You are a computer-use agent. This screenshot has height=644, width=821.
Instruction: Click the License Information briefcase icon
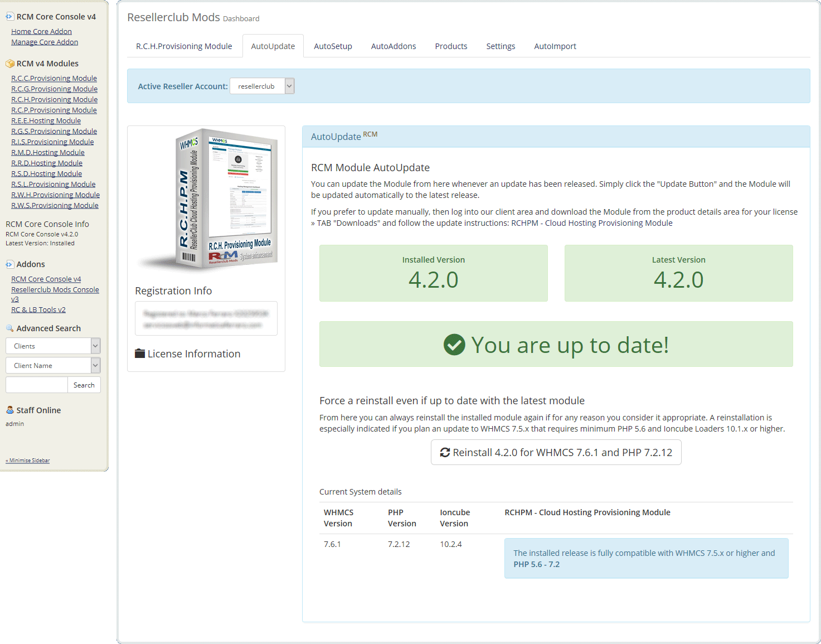[x=140, y=354]
